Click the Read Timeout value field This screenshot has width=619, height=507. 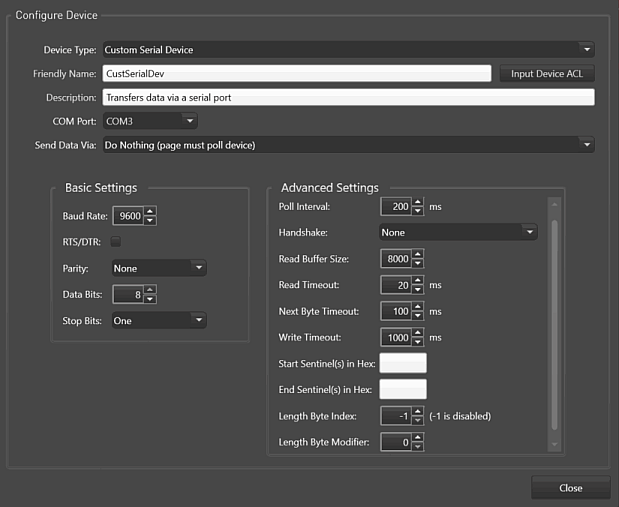[x=396, y=285]
